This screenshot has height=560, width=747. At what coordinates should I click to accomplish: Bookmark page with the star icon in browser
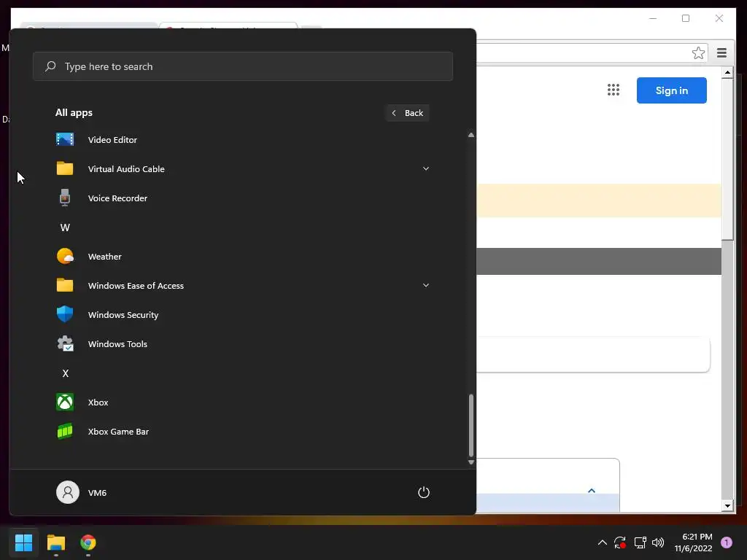[x=698, y=52]
